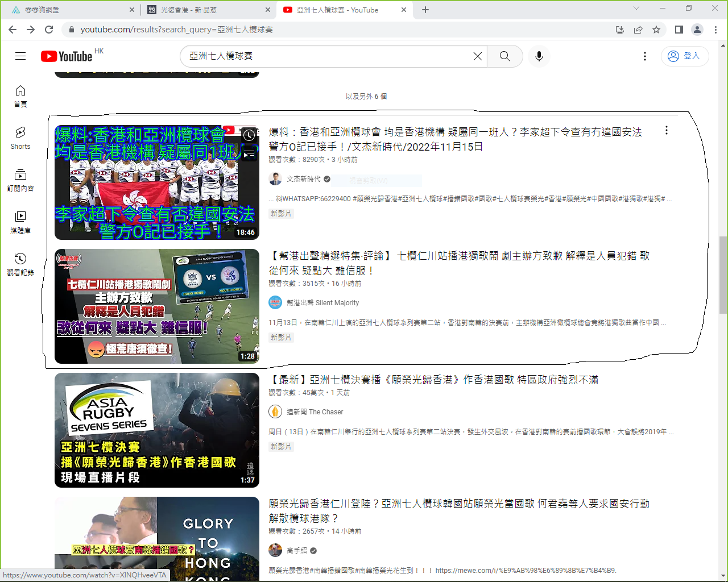Open 追新聞 The Chaser channel name
728x582 pixels.
pos(315,412)
